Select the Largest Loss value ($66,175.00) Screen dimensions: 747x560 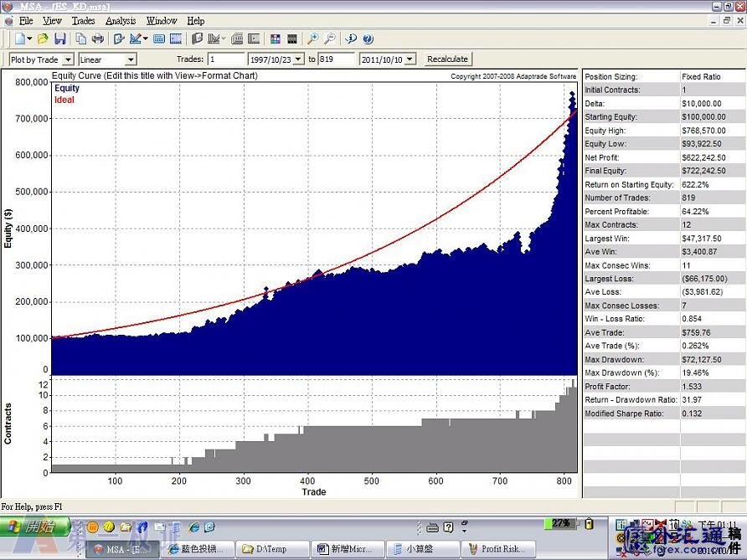(704, 279)
